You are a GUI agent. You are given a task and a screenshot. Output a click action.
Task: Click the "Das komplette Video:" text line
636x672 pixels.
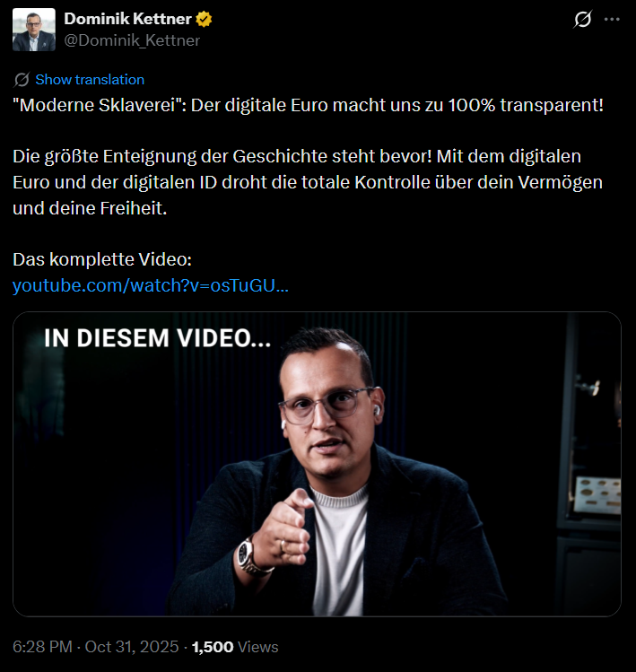(102, 259)
